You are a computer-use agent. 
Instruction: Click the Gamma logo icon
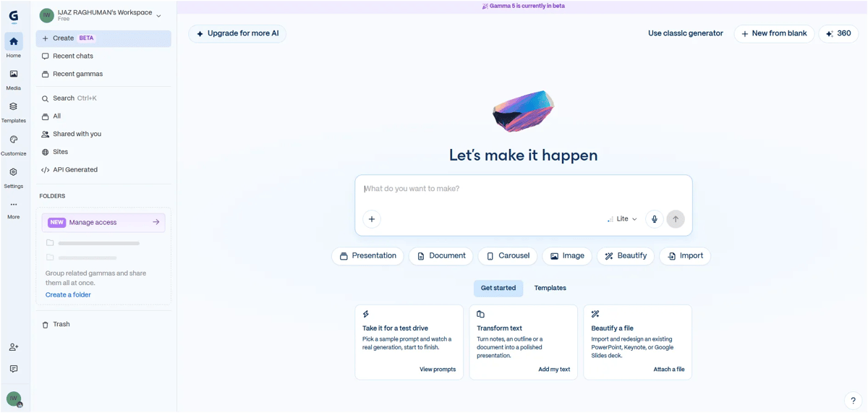tap(13, 16)
